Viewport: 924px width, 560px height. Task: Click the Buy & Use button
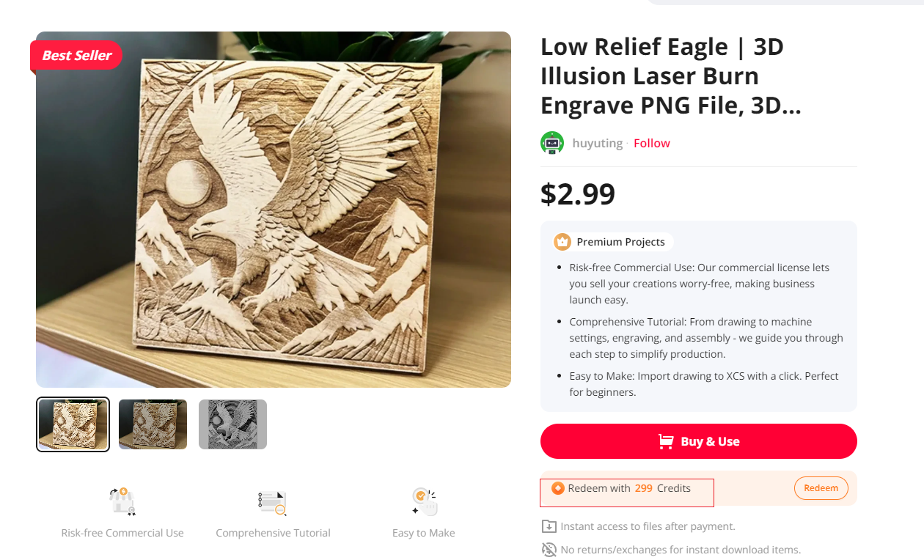[699, 441]
